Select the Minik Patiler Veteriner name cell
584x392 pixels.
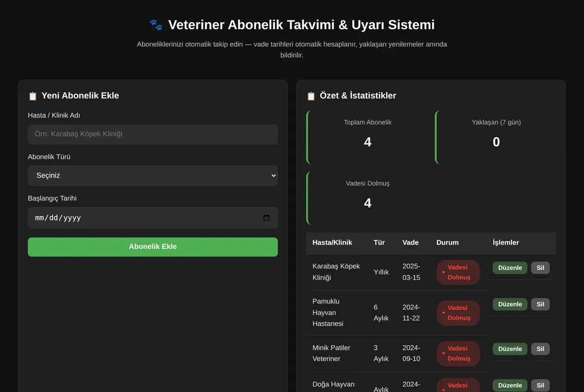[337, 353]
